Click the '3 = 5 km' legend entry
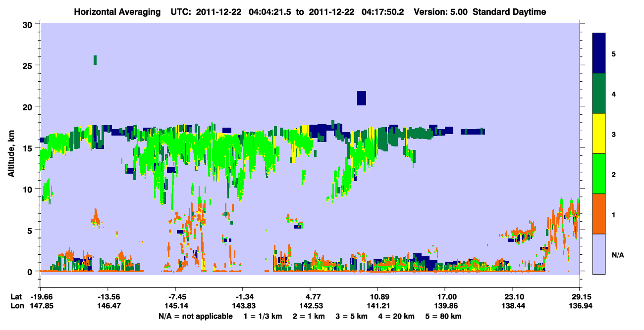 (x=351, y=316)
